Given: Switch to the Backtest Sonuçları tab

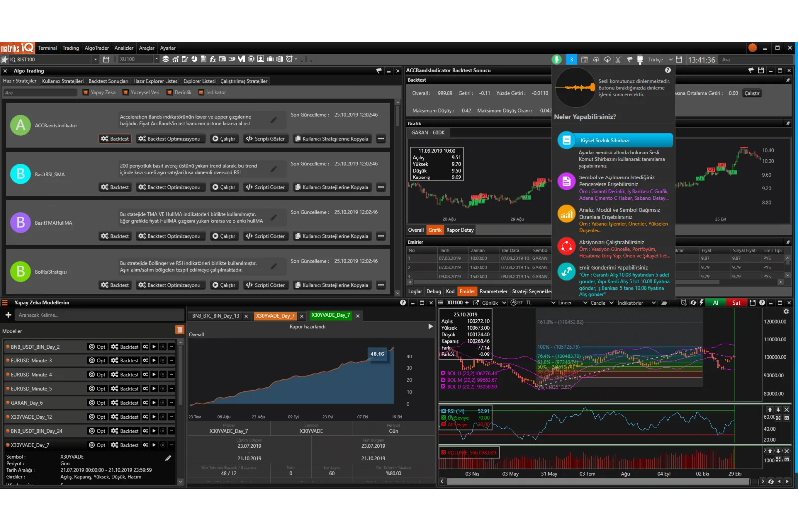Looking at the screenshot, I should [108, 81].
